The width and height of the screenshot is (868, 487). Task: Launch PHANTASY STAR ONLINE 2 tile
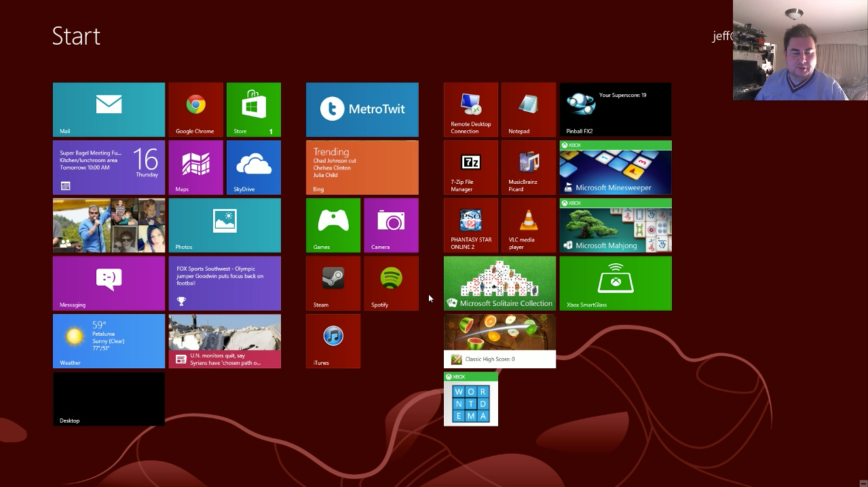click(x=471, y=225)
